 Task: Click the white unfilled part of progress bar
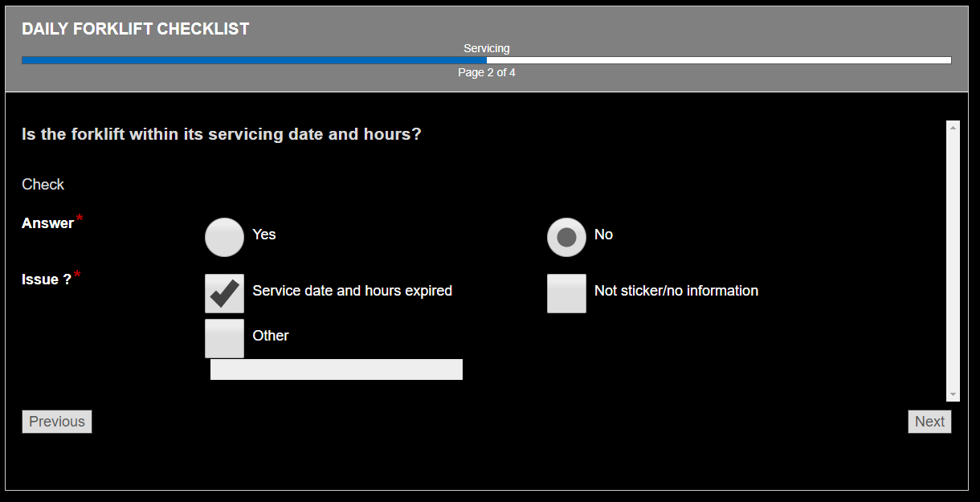[x=718, y=60]
